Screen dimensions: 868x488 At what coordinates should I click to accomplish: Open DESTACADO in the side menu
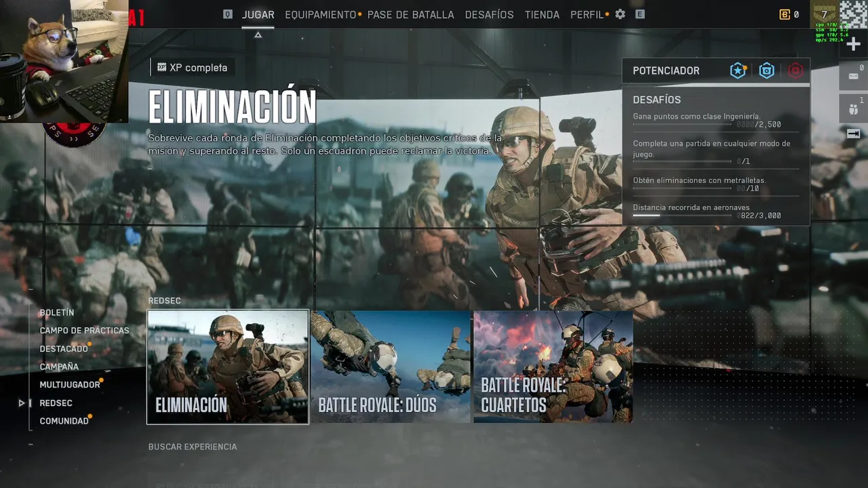tap(64, 348)
